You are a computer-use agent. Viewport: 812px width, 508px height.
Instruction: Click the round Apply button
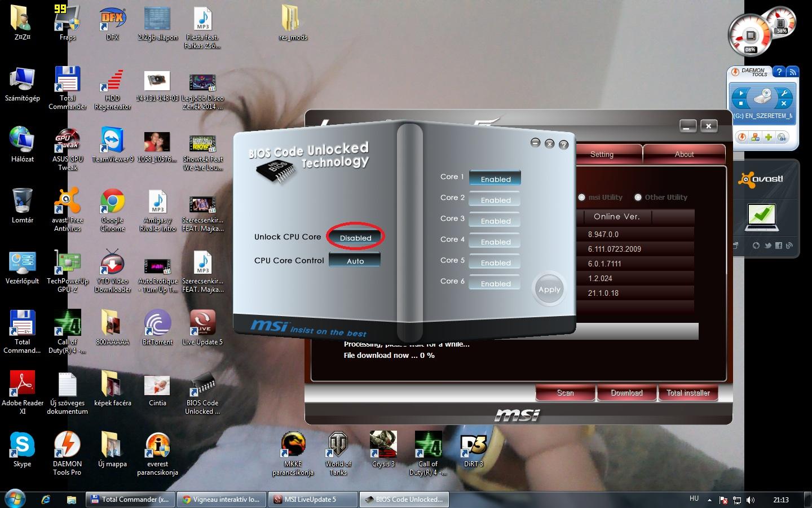coord(549,290)
